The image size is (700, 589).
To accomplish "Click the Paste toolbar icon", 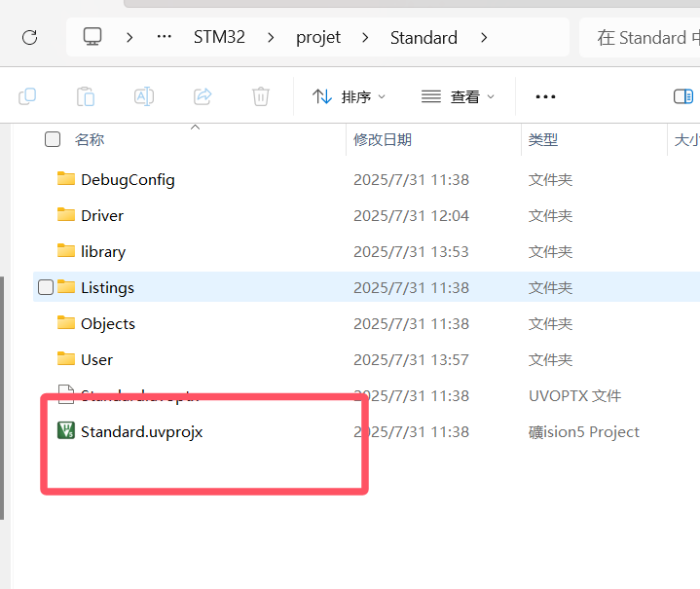I will pyautogui.click(x=86, y=96).
